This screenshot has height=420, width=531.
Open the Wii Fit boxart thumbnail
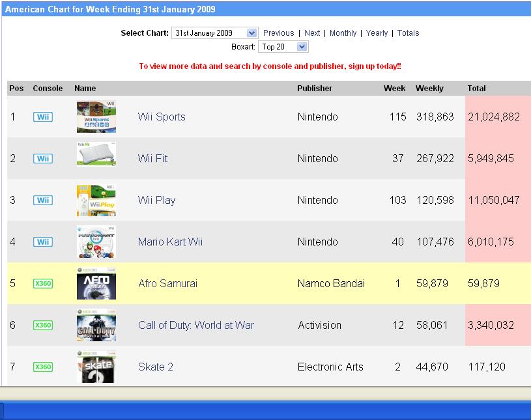click(96, 154)
